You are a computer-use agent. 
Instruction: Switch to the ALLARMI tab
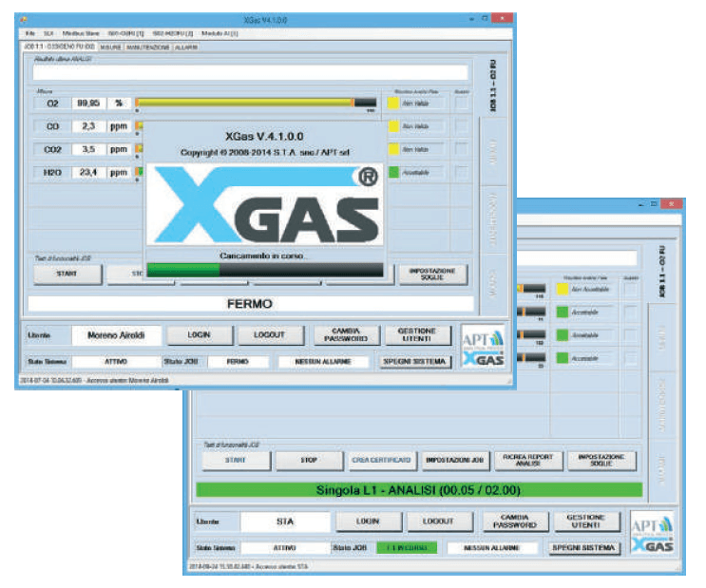click(x=186, y=47)
